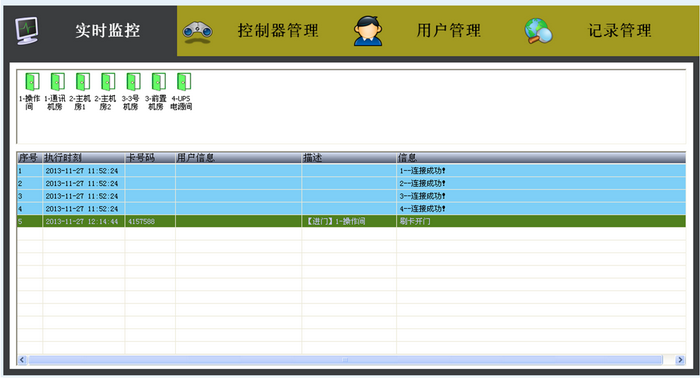700x378 pixels.
Task: Select the 4-UPS电源间 door icon
Action: 184,82
